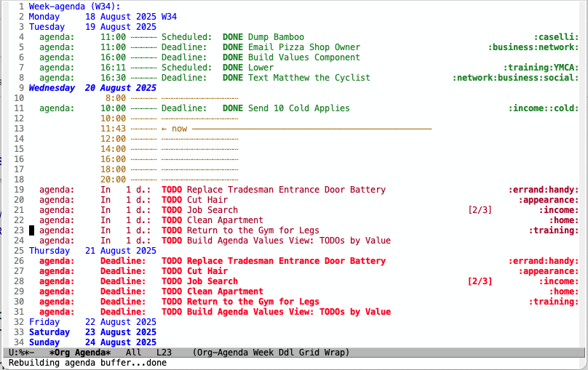Click TODO keyword on Thursday's Return to Gym entry
The height and width of the screenshot is (370, 588).
[172, 302]
